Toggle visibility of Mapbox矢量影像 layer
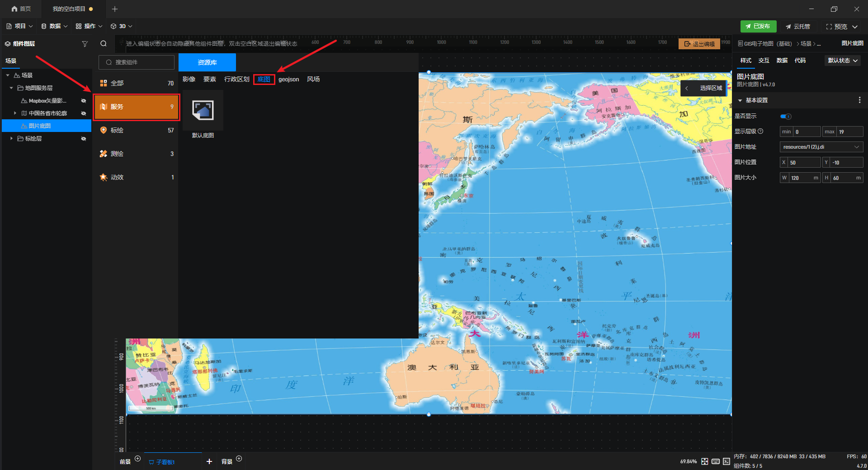This screenshot has height=470, width=868. click(84, 101)
